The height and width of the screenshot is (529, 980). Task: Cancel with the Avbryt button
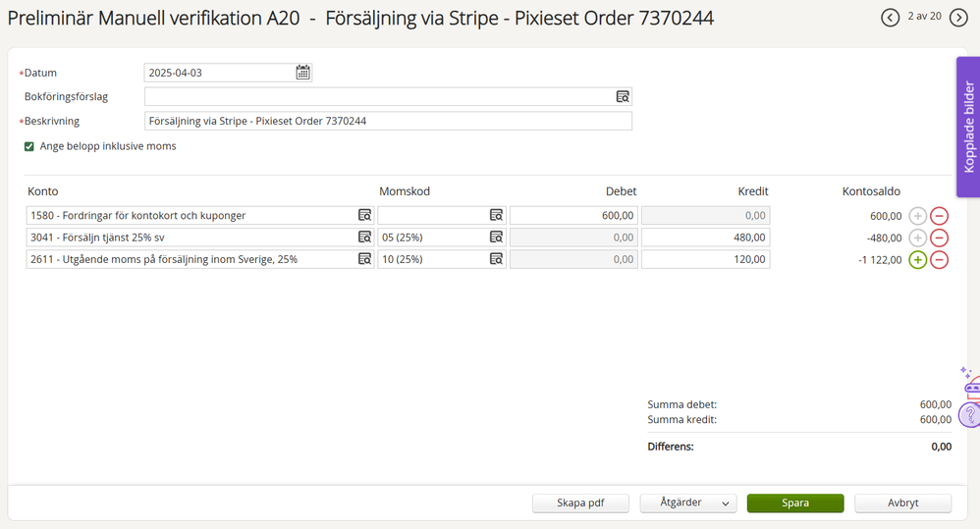(x=902, y=503)
